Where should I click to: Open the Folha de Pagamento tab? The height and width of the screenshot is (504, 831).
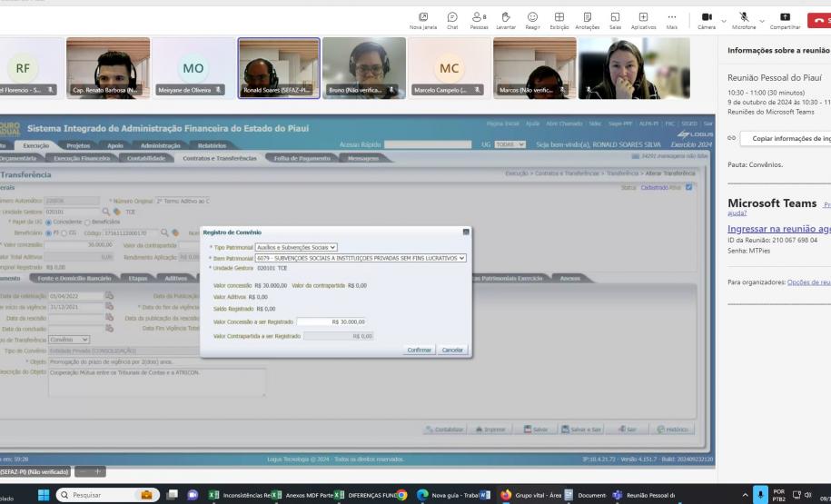click(301, 158)
